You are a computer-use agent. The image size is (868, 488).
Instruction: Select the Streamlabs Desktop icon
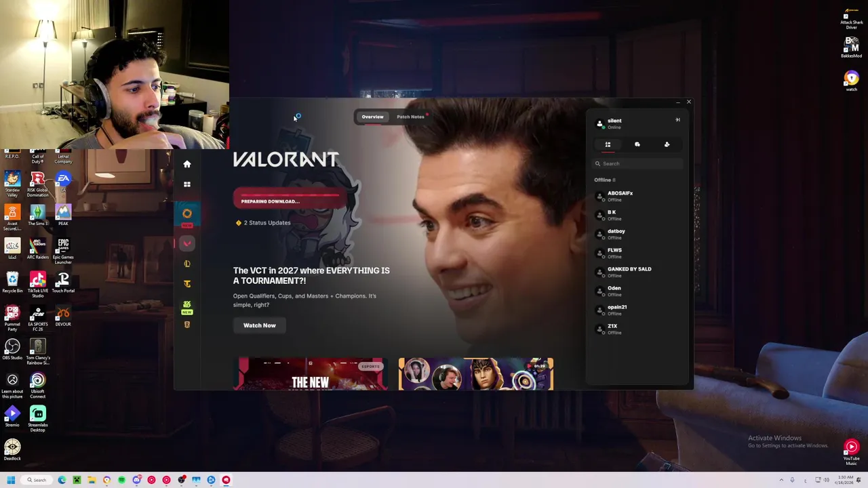coord(38,419)
